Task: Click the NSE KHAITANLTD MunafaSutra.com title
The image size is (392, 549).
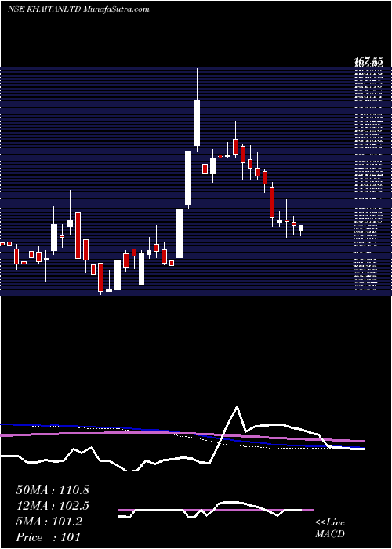Action: coord(78,9)
